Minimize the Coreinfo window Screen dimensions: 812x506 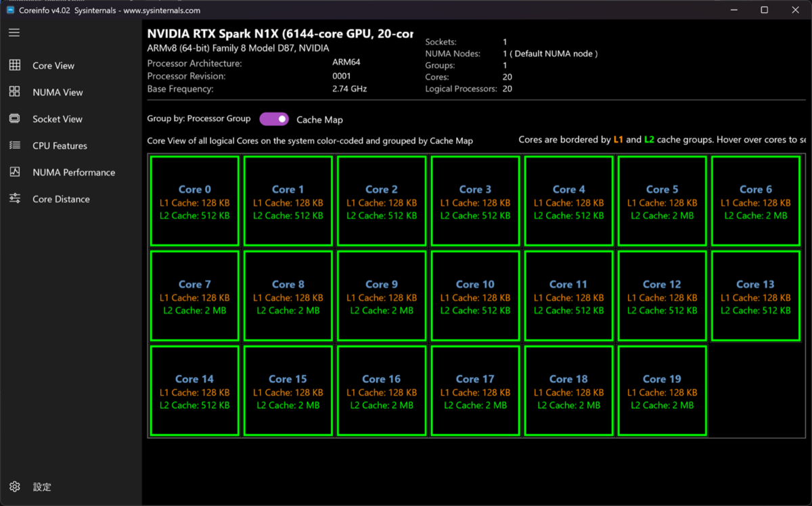734,10
